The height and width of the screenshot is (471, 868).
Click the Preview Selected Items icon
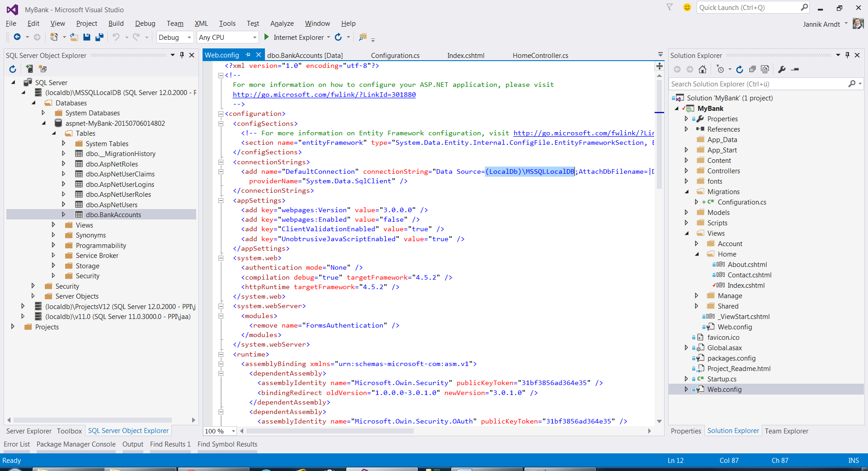pyautogui.click(x=796, y=69)
